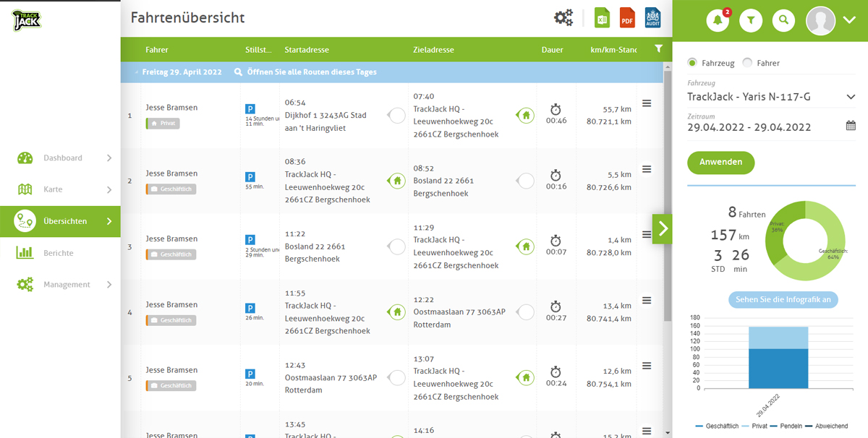Viewport: 868px width, 438px height.
Task: Export trips to Excel
Action: tap(602, 18)
